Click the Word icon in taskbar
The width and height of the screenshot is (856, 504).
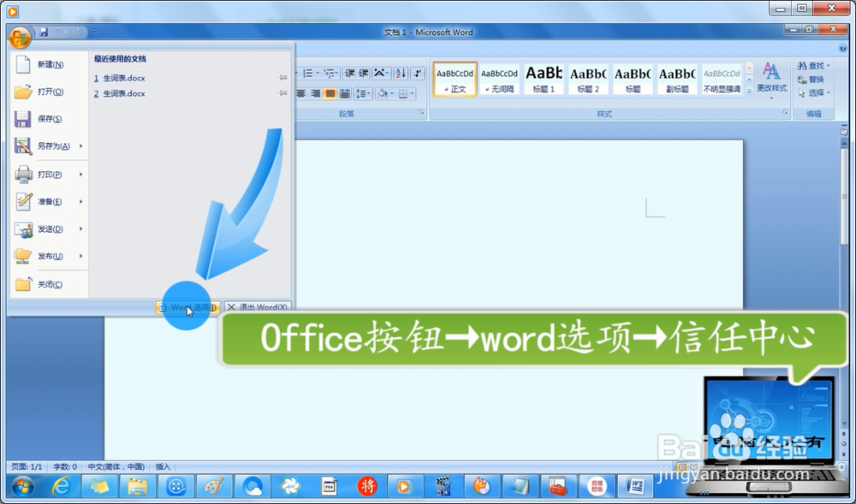tap(635, 486)
